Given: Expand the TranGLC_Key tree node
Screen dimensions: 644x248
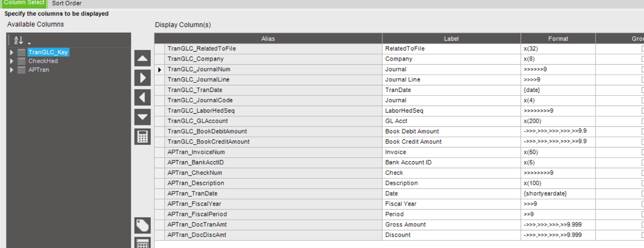Looking at the screenshot, I should click(12, 52).
